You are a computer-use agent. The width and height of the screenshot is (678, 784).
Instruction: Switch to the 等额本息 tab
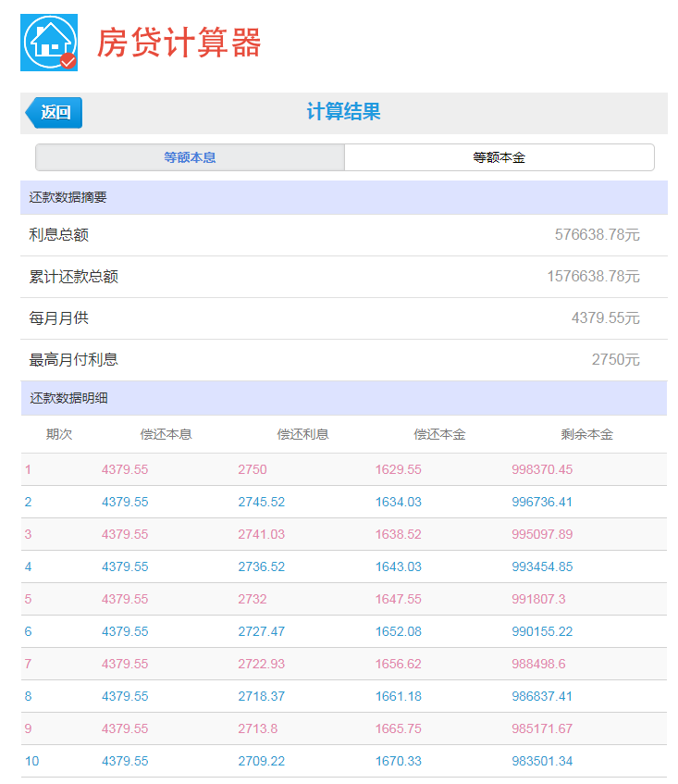coord(190,157)
